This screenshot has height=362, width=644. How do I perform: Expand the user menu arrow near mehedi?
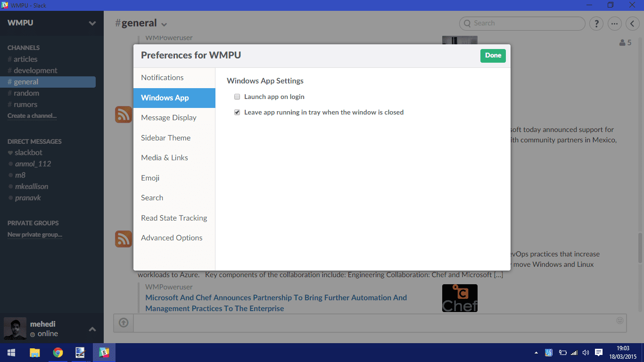[92, 329]
